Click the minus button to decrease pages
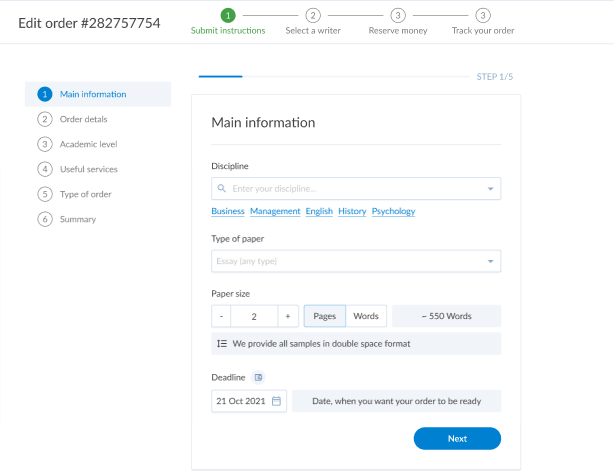614x475 pixels. point(221,316)
